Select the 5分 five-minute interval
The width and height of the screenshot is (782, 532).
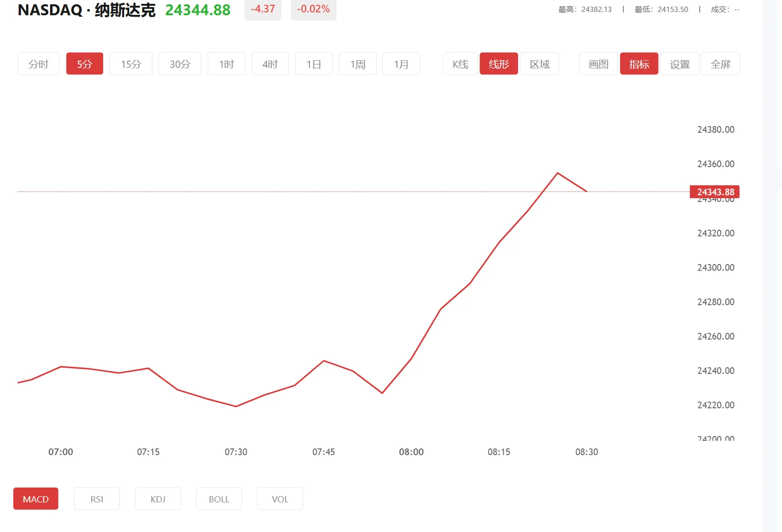85,64
